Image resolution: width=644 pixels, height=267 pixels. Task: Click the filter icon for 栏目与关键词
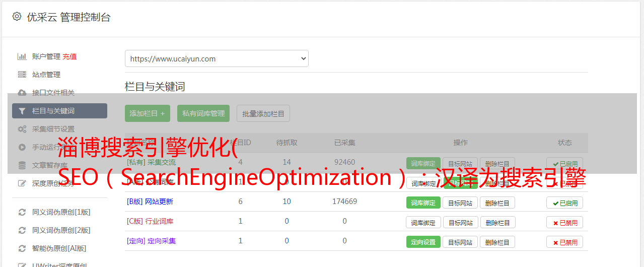[22, 111]
